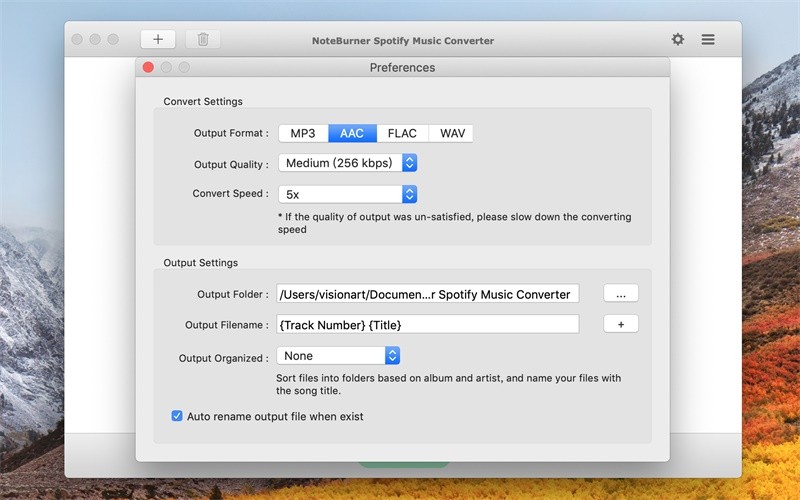This screenshot has width=800, height=500.
Task: Click the "Convert Speed :" label
Action: tap(231, 193)
